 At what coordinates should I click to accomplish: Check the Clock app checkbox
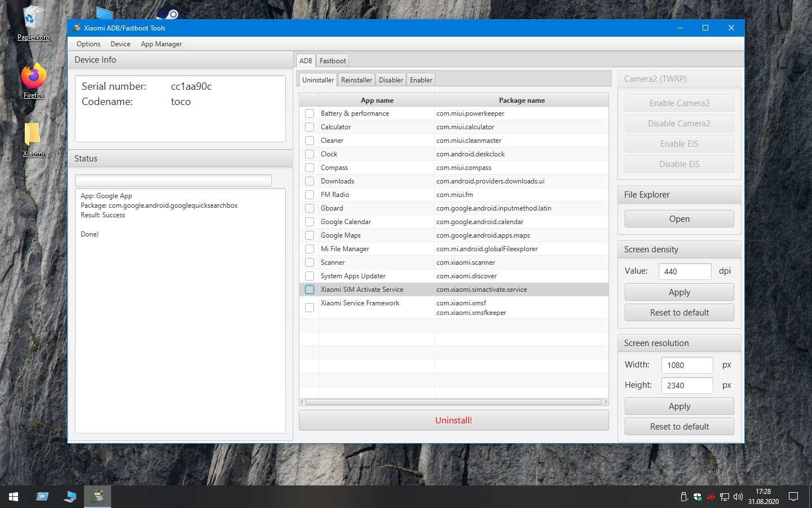[x=310, y=154]
